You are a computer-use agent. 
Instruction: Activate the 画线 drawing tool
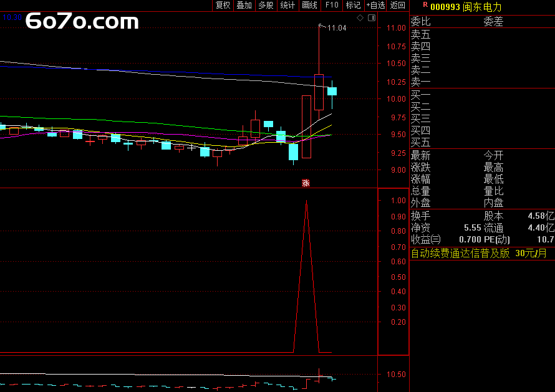point(309,6)
